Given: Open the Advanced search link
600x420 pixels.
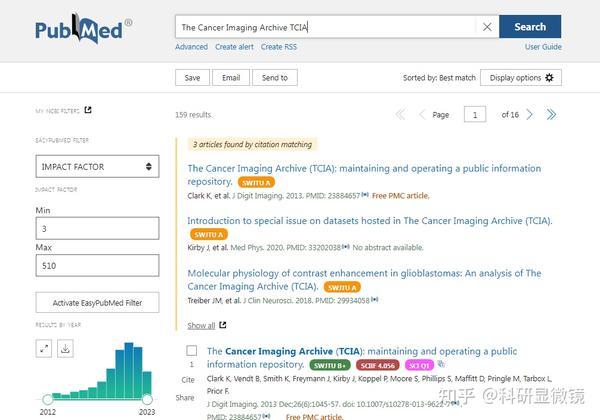Looking at the screenshot, I should pyautogui.click(x=191, y=47).
